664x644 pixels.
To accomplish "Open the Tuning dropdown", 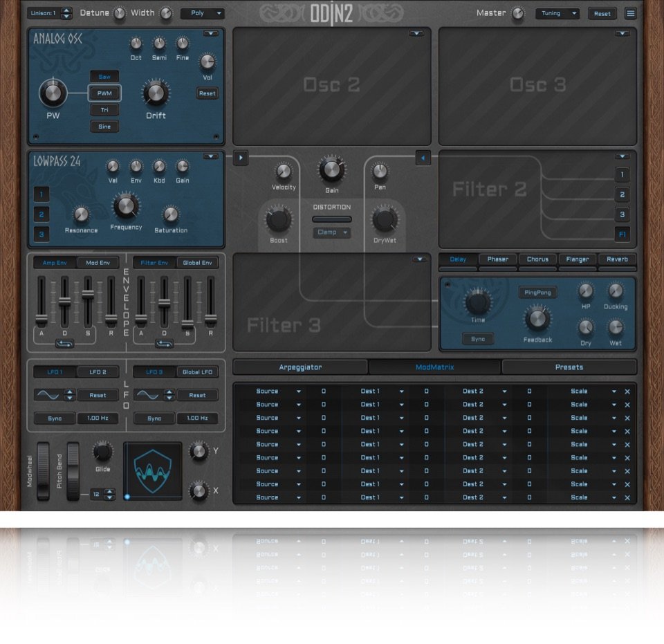I will [557, 14].
